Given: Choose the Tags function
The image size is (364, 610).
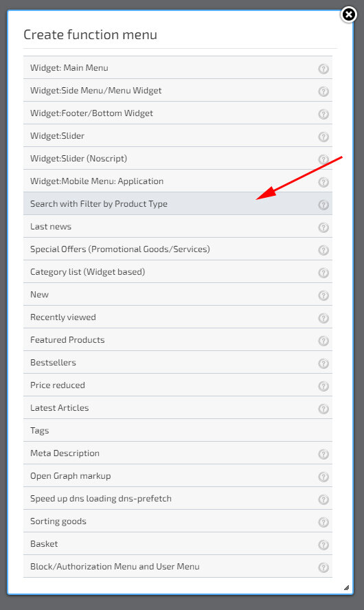Looking at the screenshot, I should (x=178, y=430).
